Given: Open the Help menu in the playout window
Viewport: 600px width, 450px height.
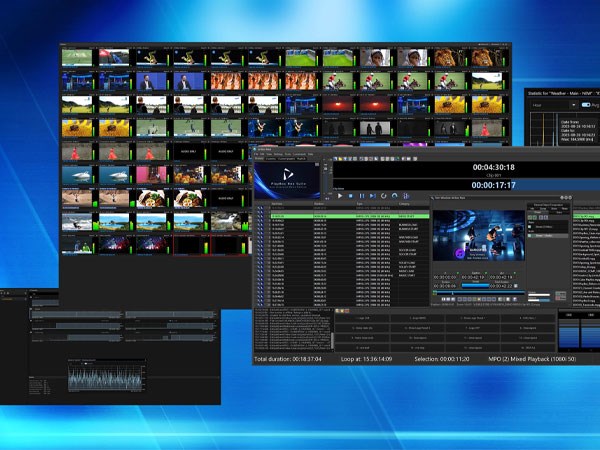Looking at the screenshot, I should (x=311, y=154).
